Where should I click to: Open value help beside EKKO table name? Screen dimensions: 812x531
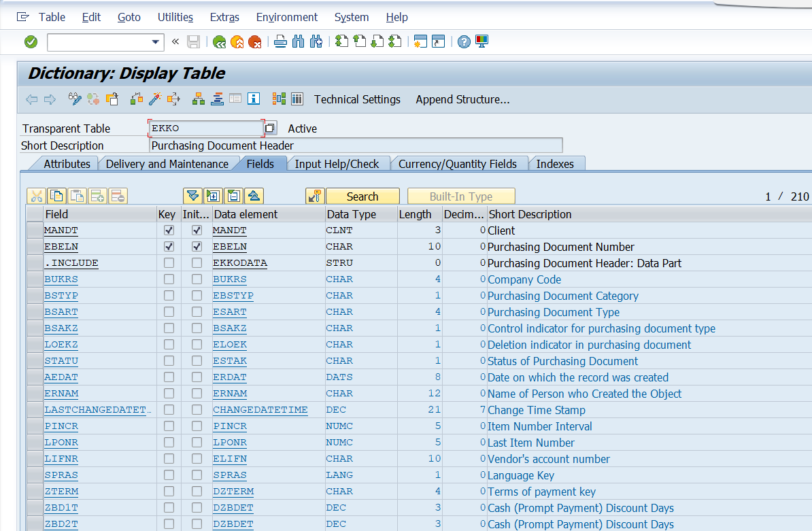(x=270, y=129)
